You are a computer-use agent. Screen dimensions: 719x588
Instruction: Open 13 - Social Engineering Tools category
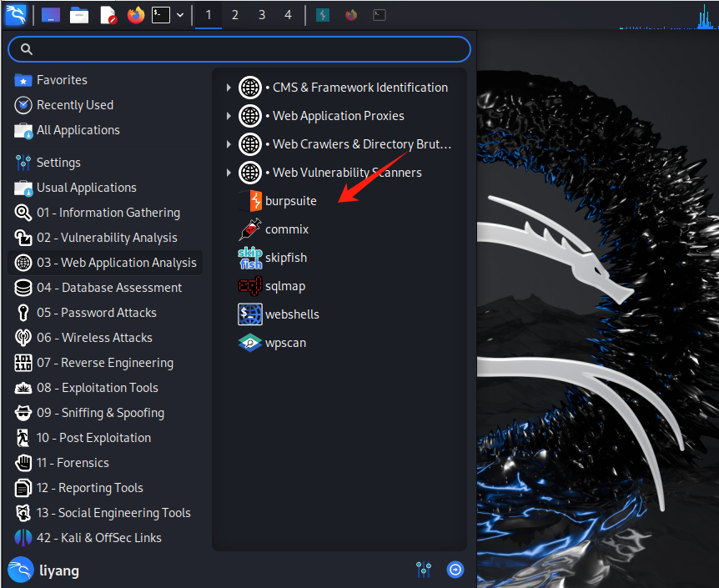[105, 513]
